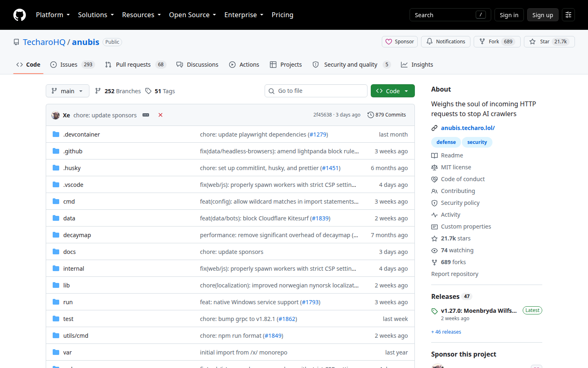Click the tag icon beside v1.27.0 release
588x368 pixels.
(x=434, y=311)
